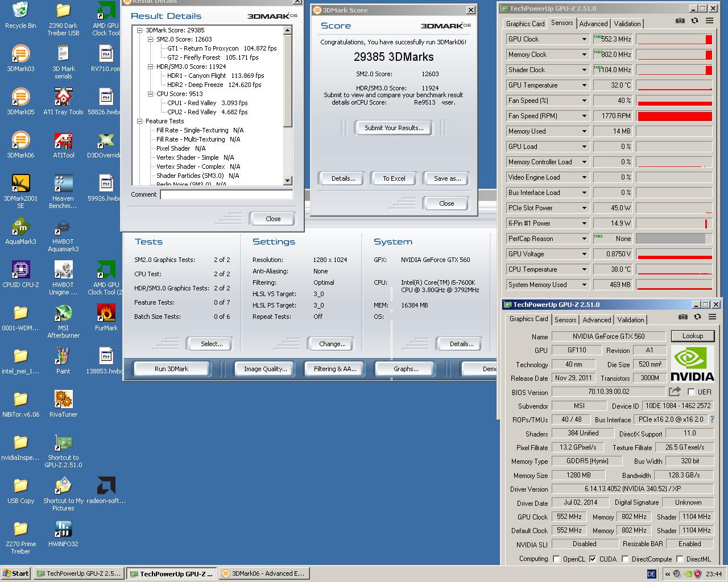
Task: Open the GPU Voltage sensor dropdown
Action: pyautogui.click(x=584, y=254)
